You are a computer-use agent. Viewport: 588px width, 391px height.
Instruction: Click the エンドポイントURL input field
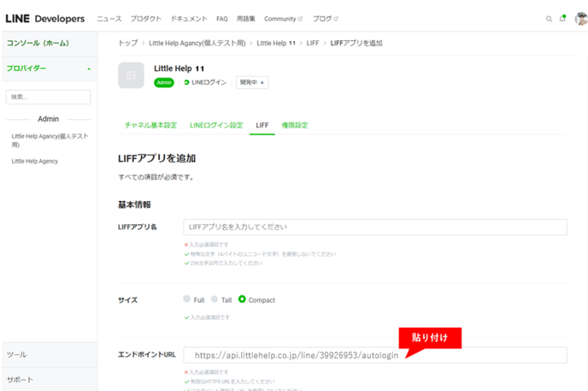(x=375, y=355)
